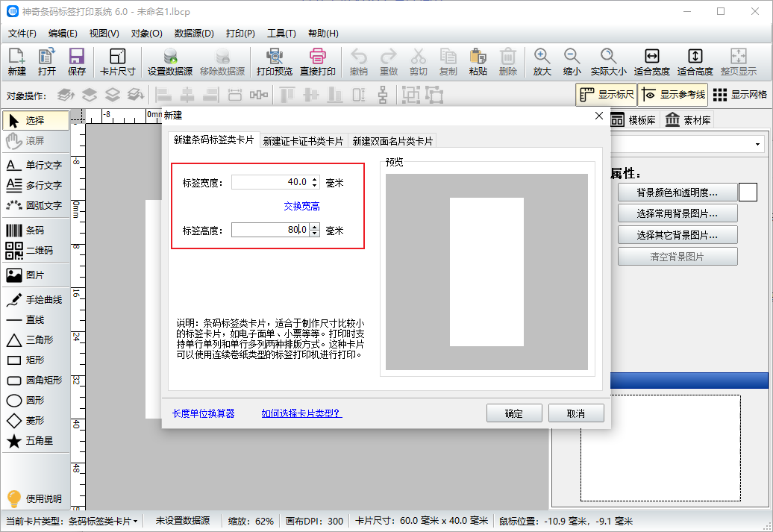Select the 新建条码标签类卡片 tab
Screen dimensions: 773x532
(213, 140)
